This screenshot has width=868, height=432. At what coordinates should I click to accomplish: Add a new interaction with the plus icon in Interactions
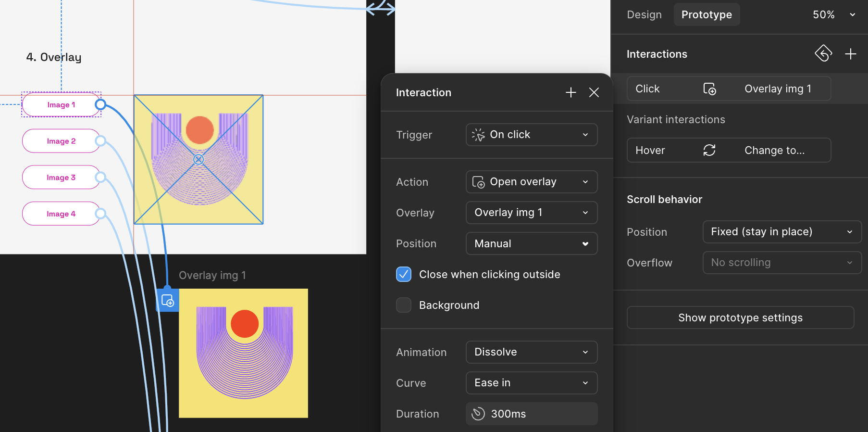850,54
